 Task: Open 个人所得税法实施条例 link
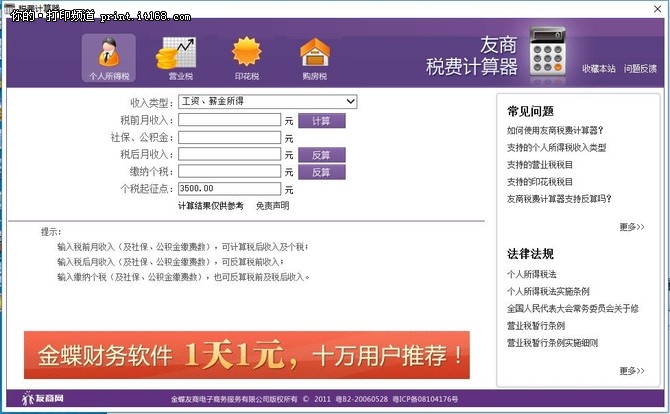pyautogui.click(x=548, y=291)
